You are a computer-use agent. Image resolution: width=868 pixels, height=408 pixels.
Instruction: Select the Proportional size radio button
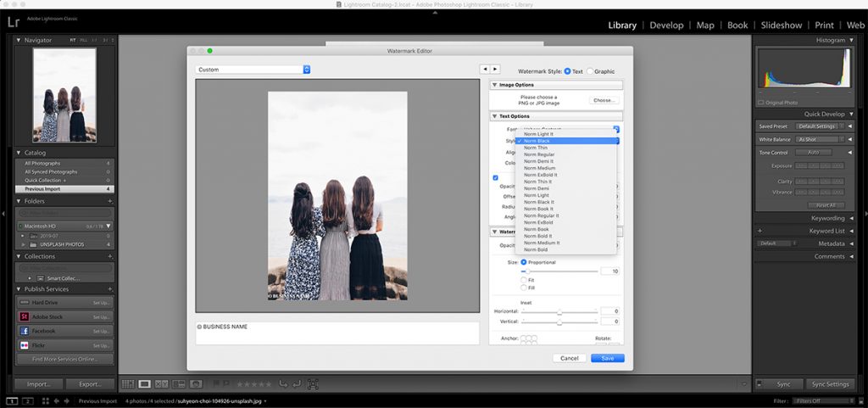point(524,262)
